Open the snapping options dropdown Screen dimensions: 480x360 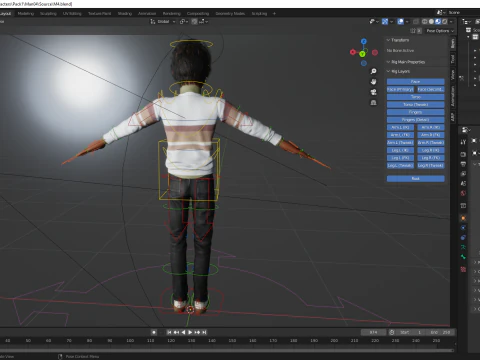click(x=204, y=21)
